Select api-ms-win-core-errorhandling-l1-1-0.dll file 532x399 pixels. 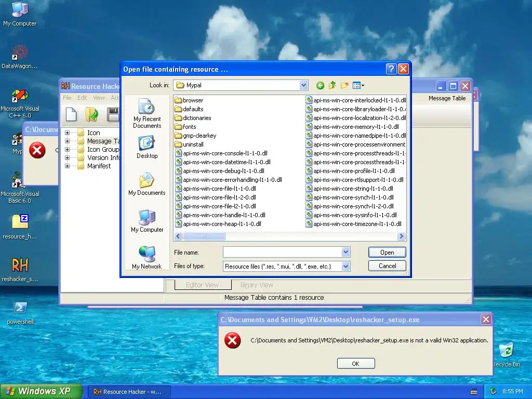229,179
